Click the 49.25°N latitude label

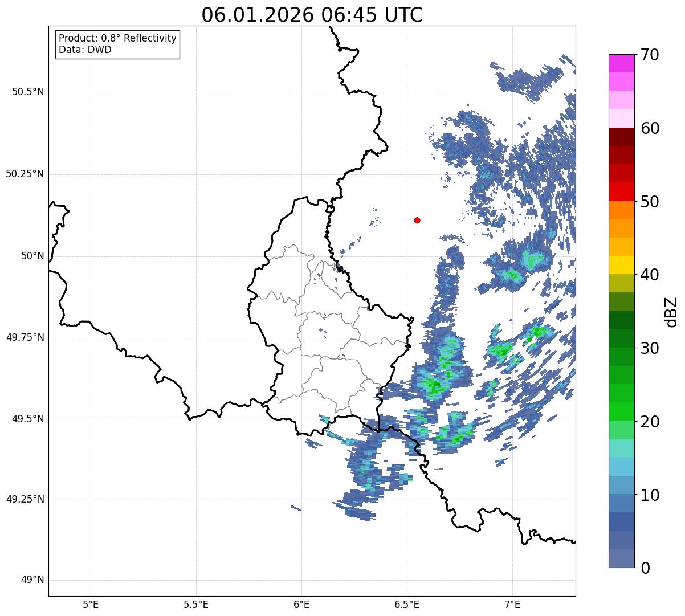25,499
